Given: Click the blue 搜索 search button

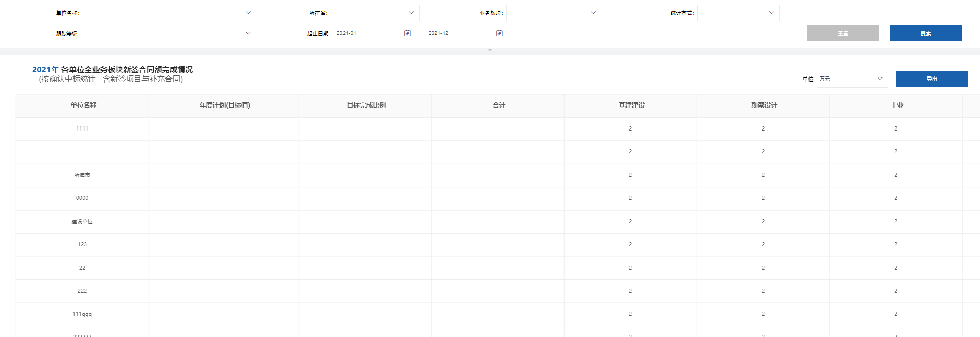Looking at the screenshot, I should point(926,33).
